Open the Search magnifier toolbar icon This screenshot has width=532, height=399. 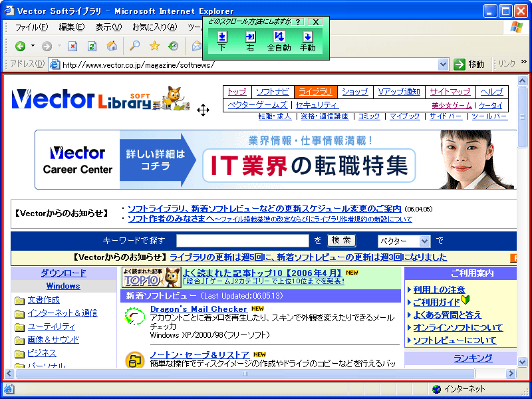[x=135, y=45]
